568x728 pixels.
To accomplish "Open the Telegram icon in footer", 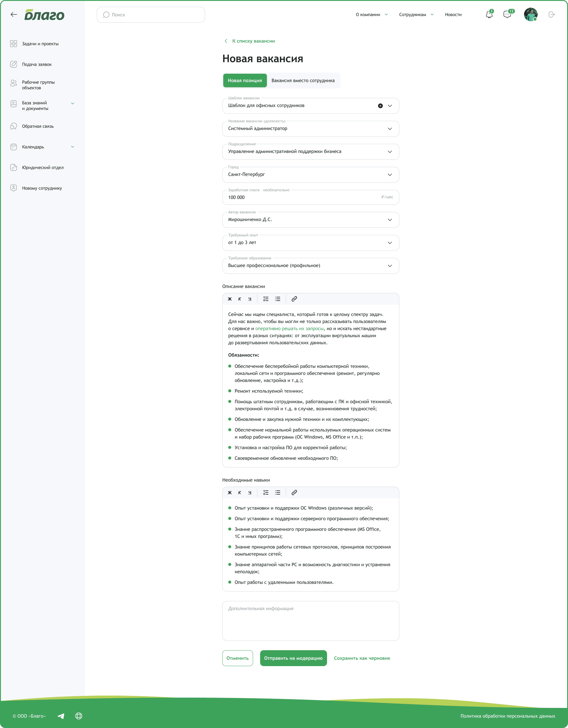I will pos(61,716).
